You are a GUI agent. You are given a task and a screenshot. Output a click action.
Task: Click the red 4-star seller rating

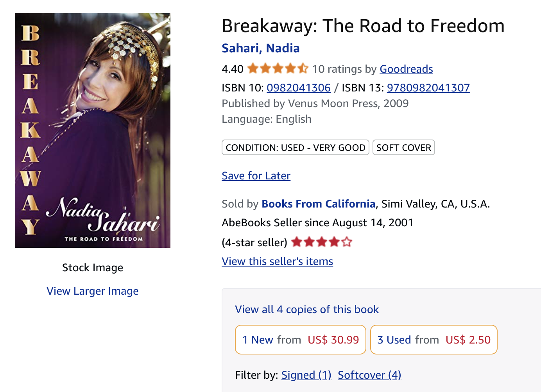point(322,242)
